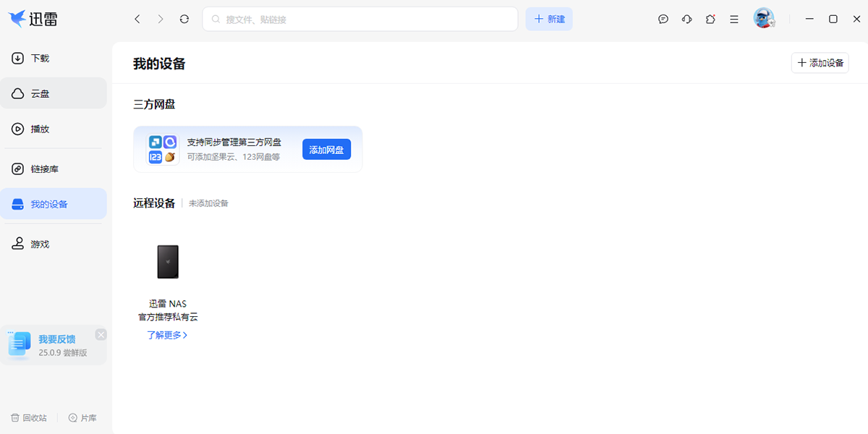Open 回收站 recycle bin

(x=29, y=417)
